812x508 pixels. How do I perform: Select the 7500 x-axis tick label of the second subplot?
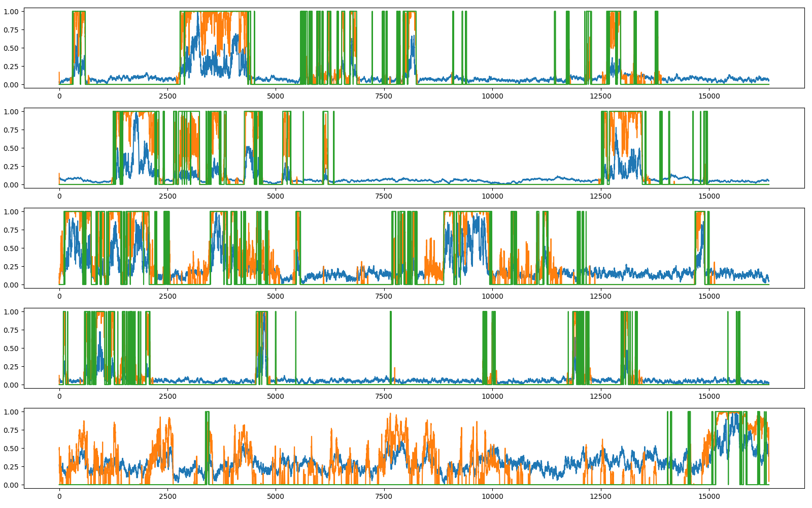point(384,196)
